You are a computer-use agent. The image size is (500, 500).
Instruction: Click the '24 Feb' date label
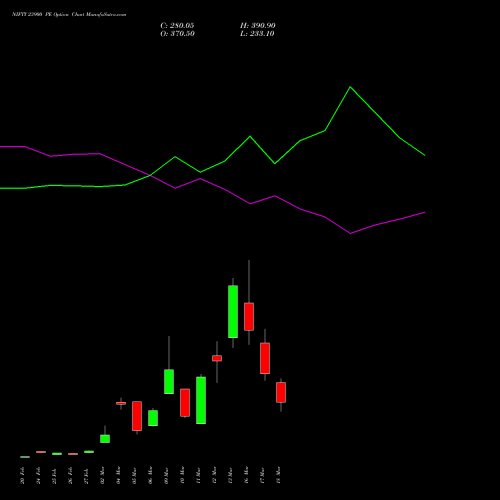[38, 476]
